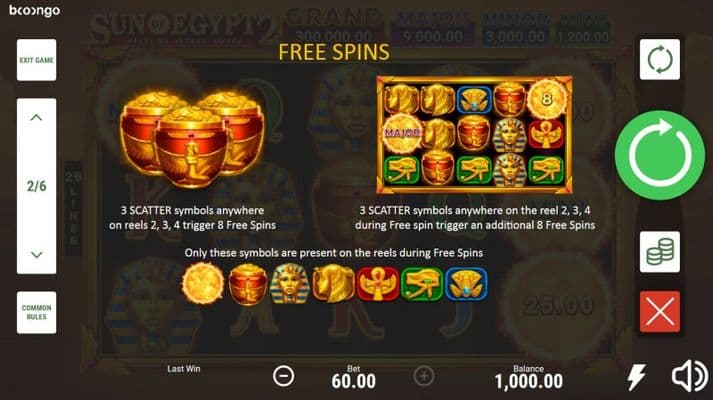Click the Booongo logo

[x=35, y=10]
